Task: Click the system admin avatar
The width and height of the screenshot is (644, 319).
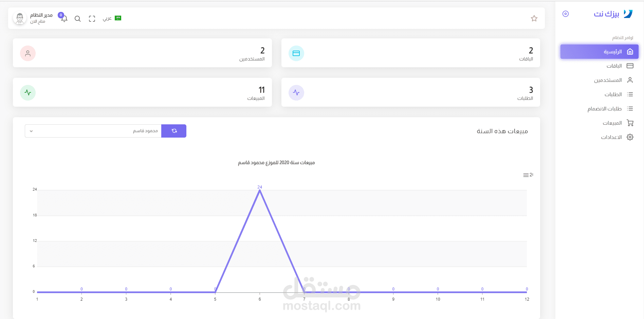Action: (20, 18)
